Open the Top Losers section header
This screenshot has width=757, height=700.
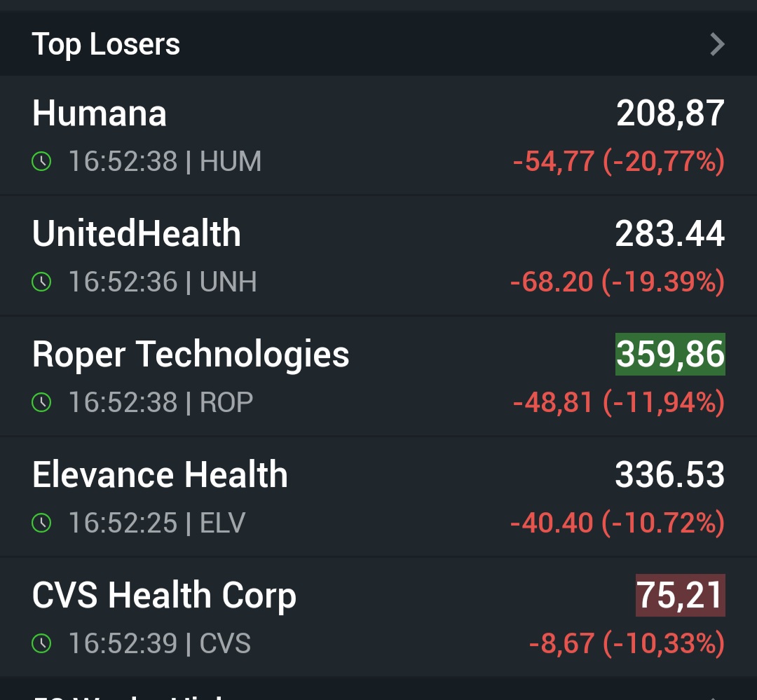107,45
